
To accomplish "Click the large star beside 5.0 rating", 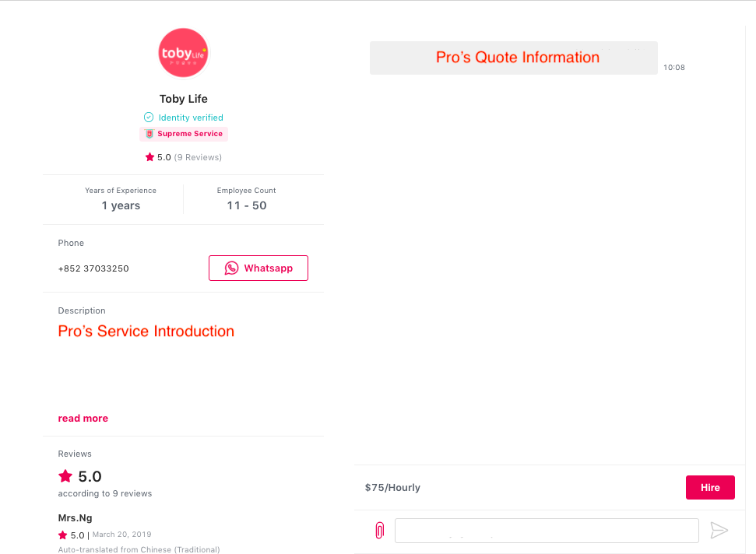I will tap(65, 476).
